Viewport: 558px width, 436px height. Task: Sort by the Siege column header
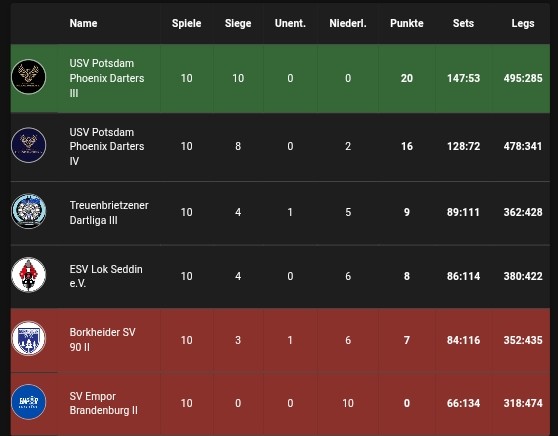tap(238, 23)
